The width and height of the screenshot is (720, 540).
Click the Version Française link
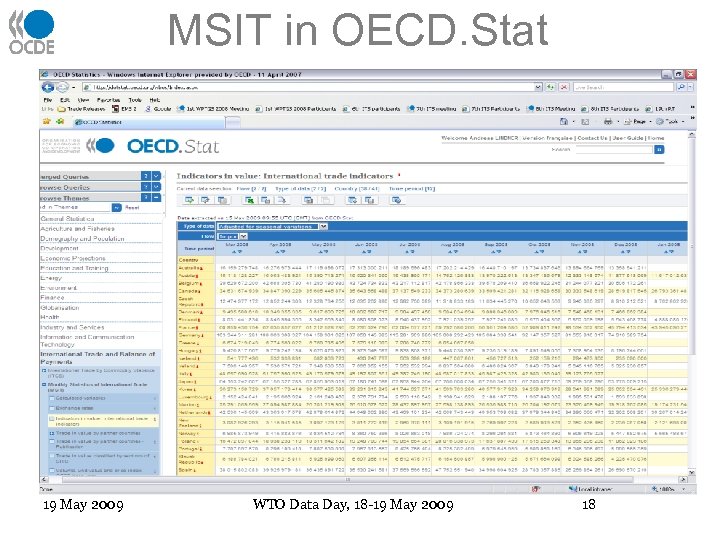click(x=548, y=138)
